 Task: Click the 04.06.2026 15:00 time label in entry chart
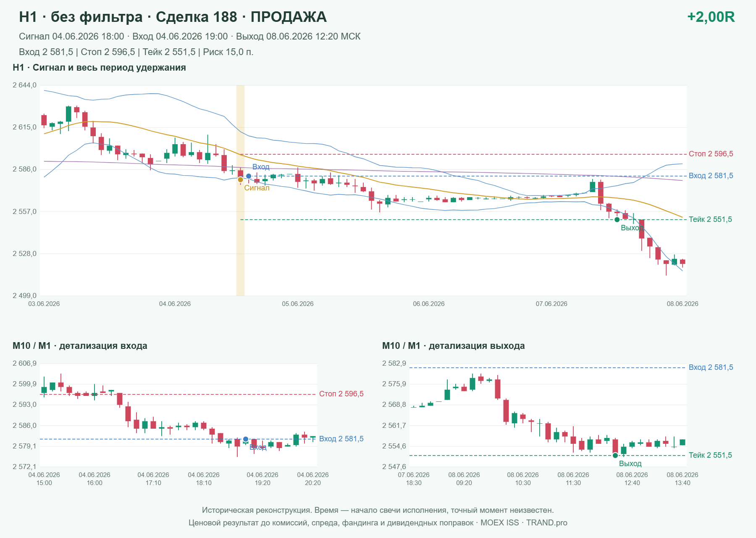(44, 479)
